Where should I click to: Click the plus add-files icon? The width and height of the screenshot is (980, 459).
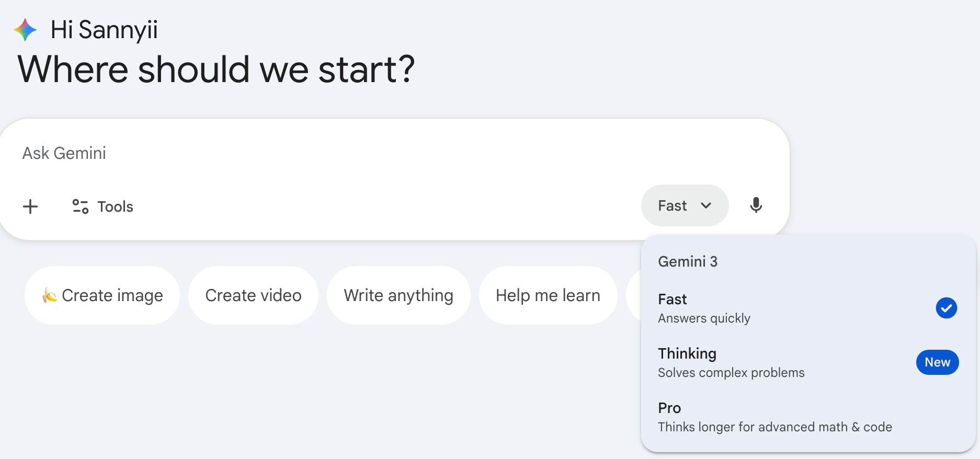[30, 206]
